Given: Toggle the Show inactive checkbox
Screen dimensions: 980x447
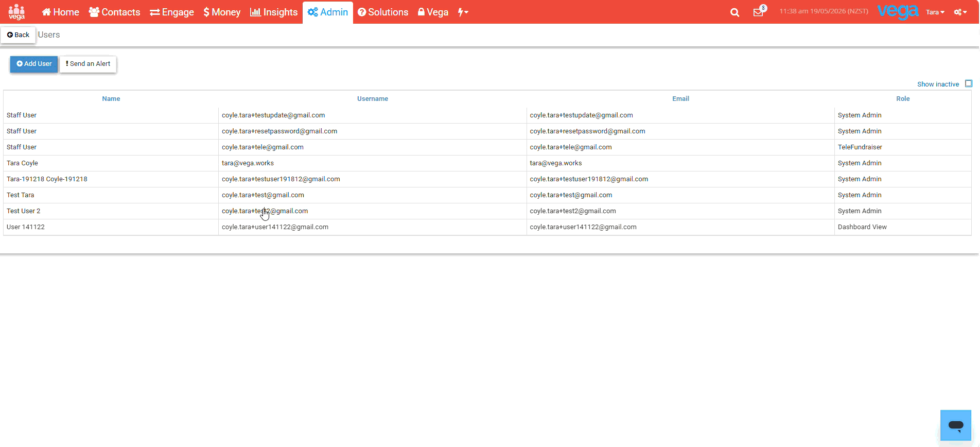Looking at the screenshot, I should click(x=969, y=83).
